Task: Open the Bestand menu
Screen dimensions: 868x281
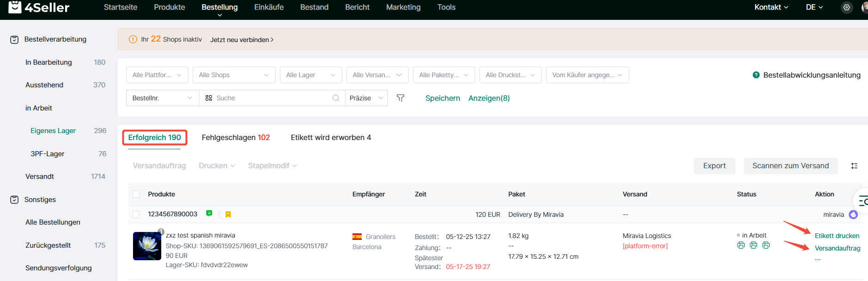Action: tap(314, 7)
